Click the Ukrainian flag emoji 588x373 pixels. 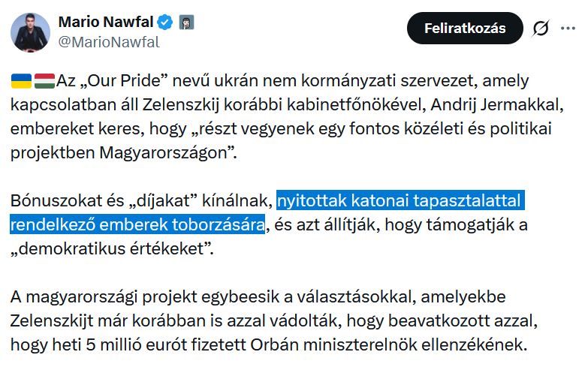(21, 80)
